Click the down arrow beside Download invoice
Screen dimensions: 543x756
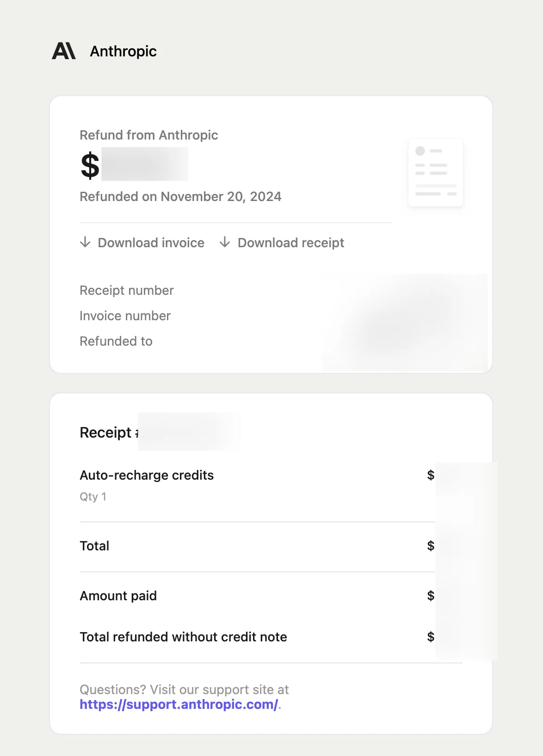pos(85,242)
